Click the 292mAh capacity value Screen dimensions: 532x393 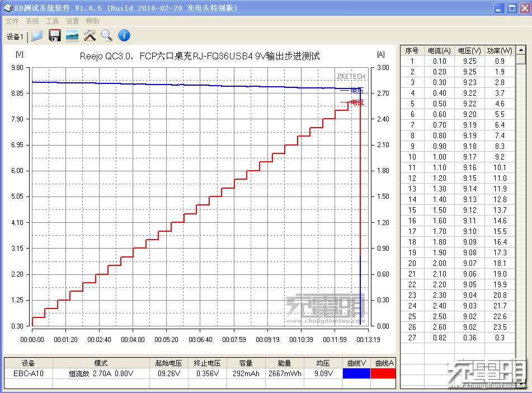point(246,373)
